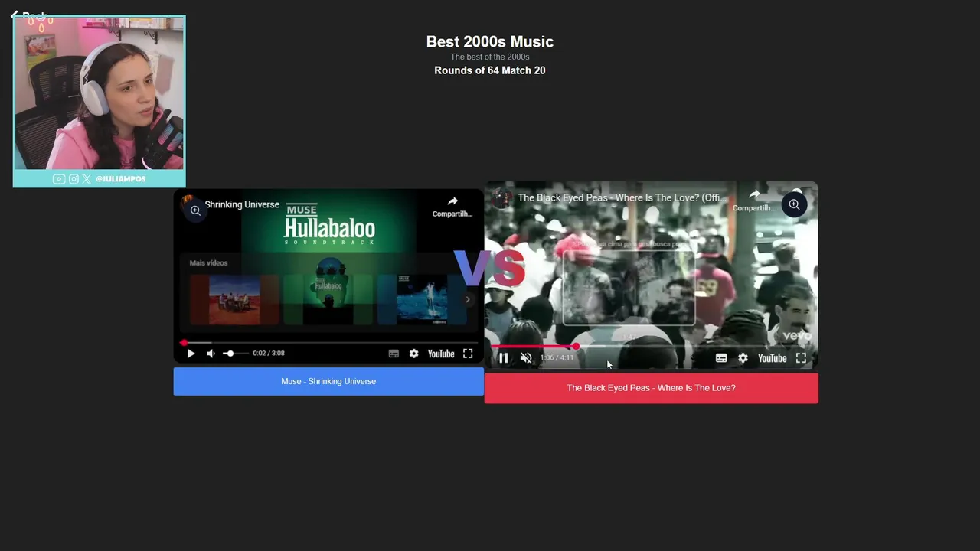Open the Where Is The Love video title
980x551 pixels.
point(621,197)
